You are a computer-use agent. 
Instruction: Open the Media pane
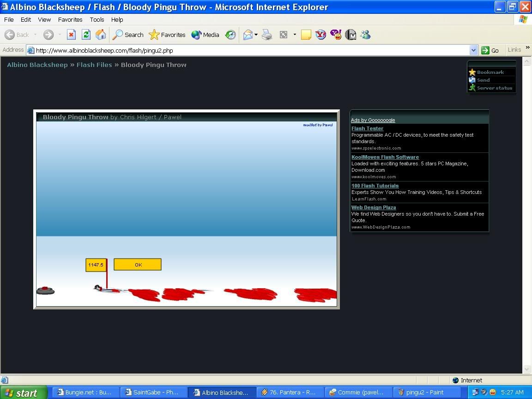(x=205, y=35)
